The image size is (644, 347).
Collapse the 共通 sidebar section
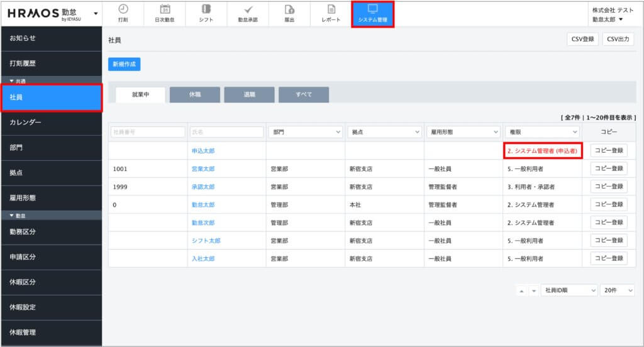pos(13,81)
